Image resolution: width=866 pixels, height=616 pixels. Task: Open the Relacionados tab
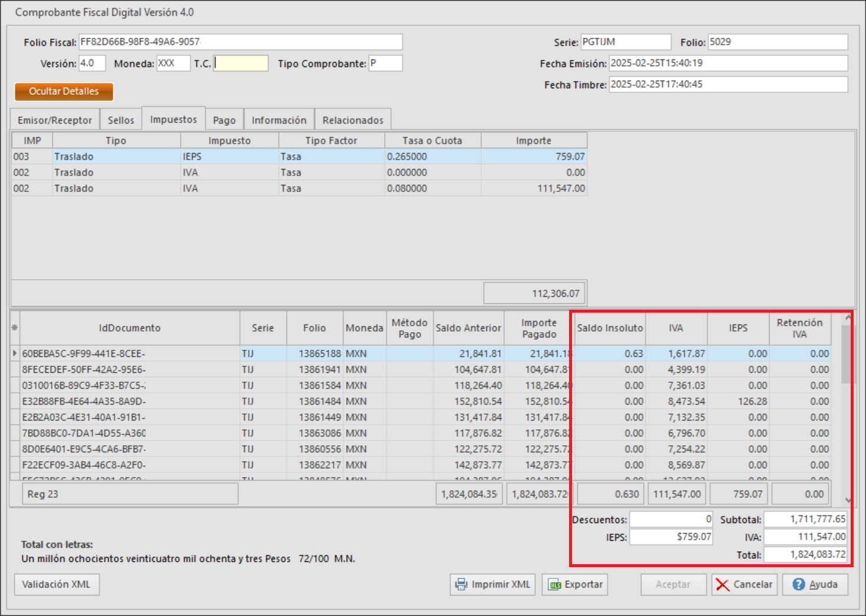[x=353, y=120]
